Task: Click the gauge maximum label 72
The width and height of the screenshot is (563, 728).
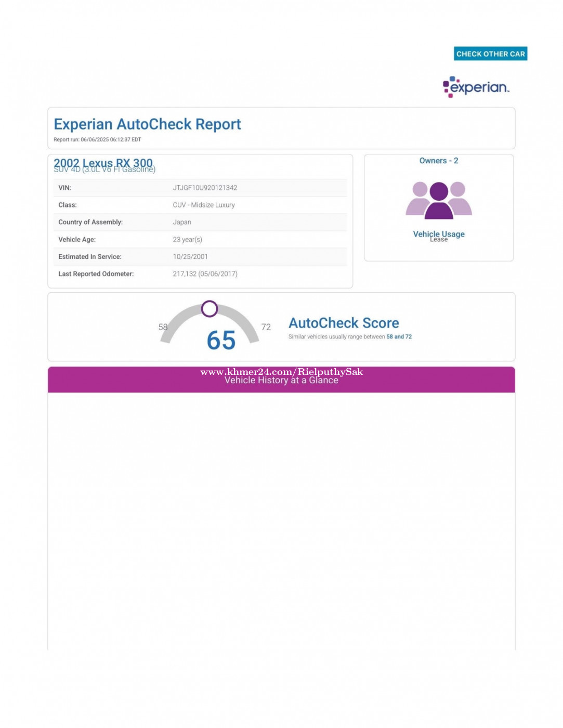Action: point(266,327)
